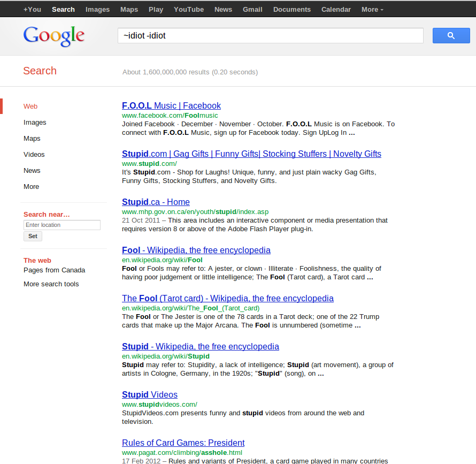Open Maps from top navigation bar
The image size is (476, 464).
pos(129,10)
